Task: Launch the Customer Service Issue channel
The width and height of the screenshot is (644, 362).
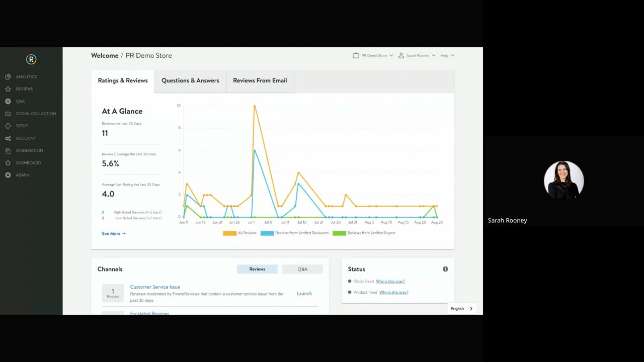Action: (x=304, y=294)
